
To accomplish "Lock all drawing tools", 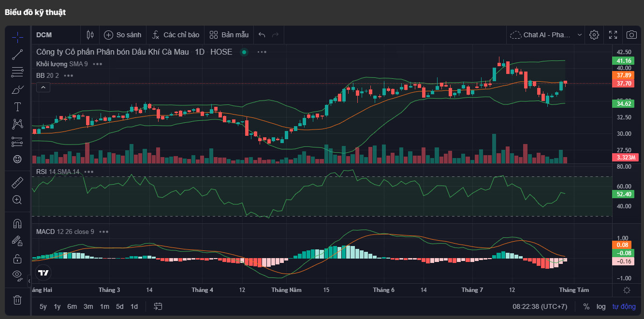I will coord(17,258).
